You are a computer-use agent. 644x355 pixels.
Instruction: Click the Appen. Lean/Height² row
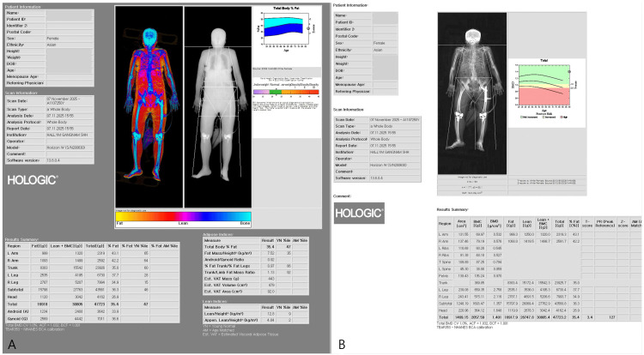click(256, 320)
